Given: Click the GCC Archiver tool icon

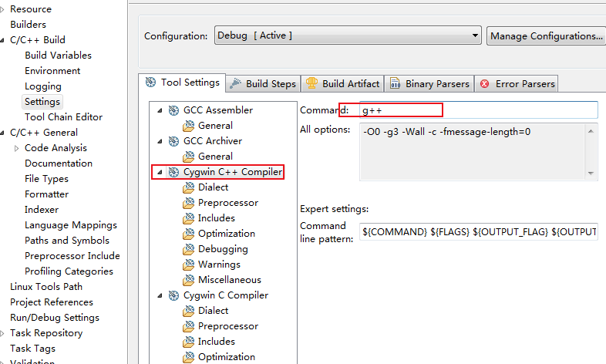Looking at the screenshot, I should coord(173,141).
